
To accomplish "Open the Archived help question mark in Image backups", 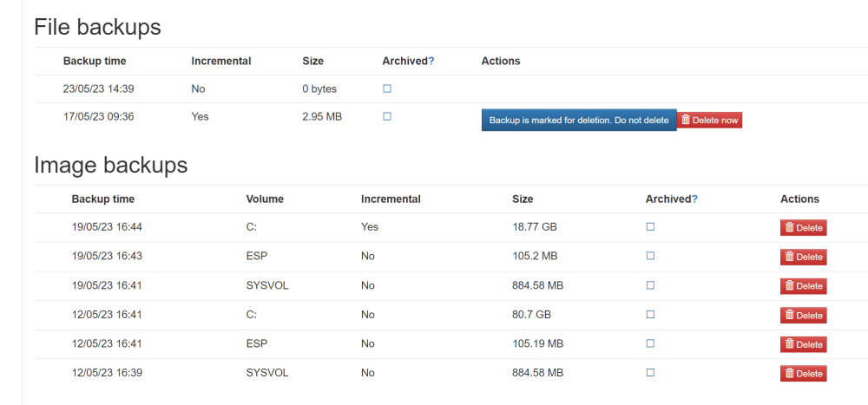I will tap(694, 199).
